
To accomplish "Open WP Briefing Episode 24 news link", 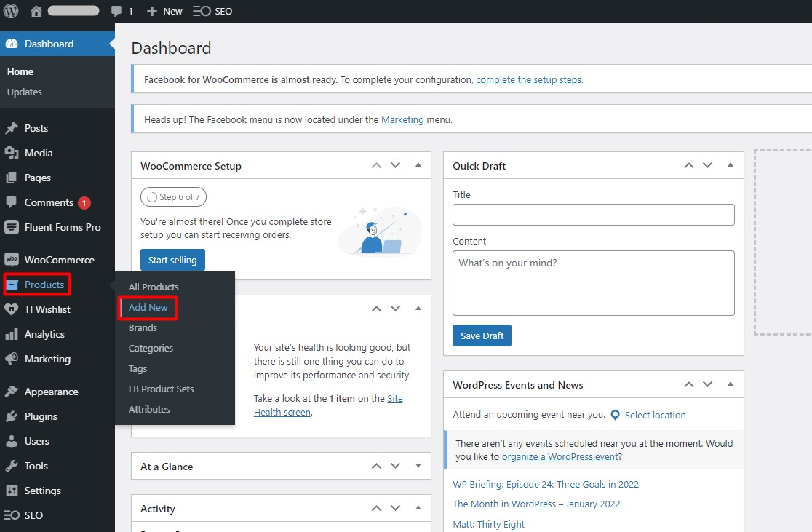I will 546,485.
